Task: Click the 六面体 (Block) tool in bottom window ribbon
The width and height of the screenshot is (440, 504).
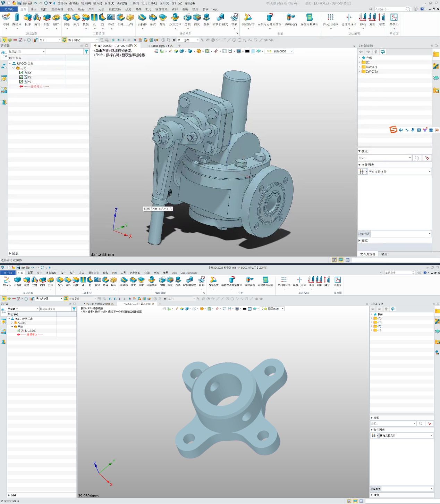Action: coord(17,281)
